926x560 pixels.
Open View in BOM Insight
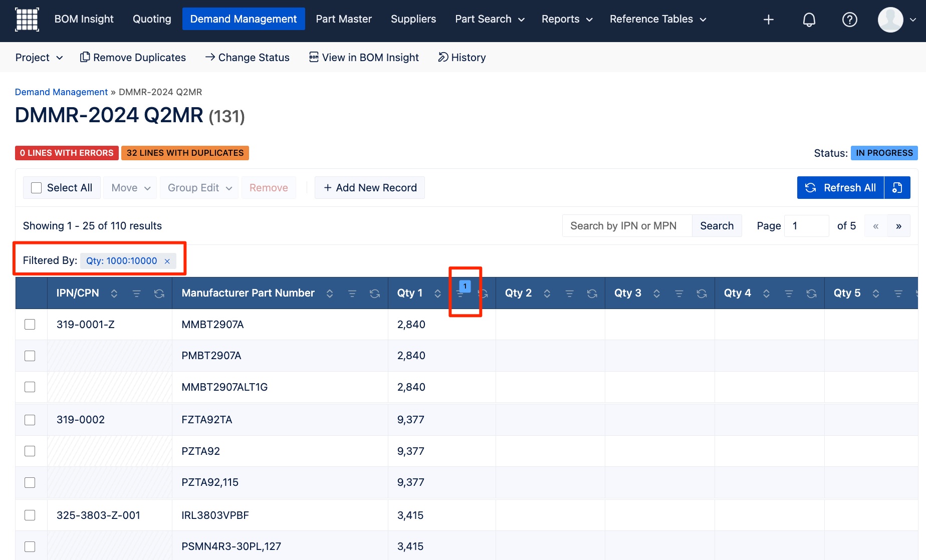(x=364, y=58)
